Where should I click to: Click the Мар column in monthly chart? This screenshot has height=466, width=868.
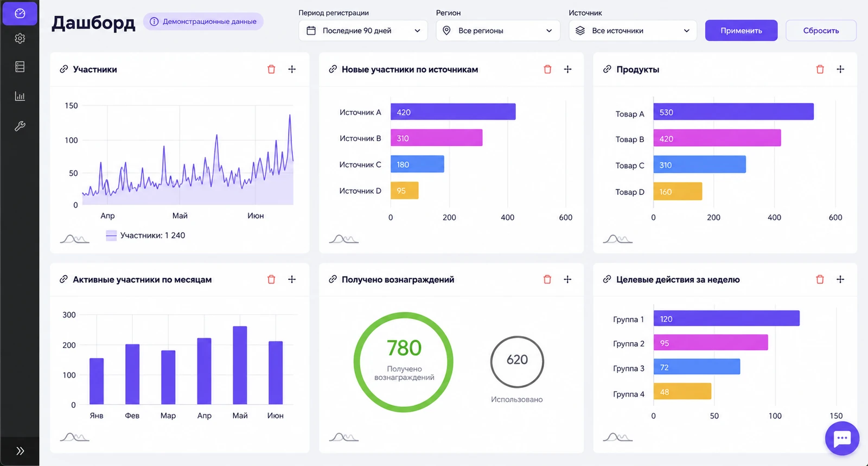168,378
